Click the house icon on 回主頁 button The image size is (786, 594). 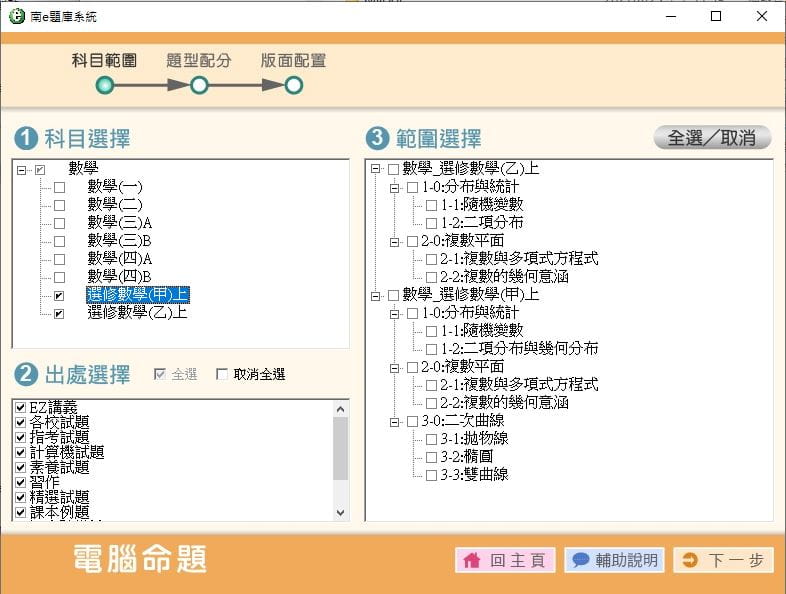(x=472, y=560)
